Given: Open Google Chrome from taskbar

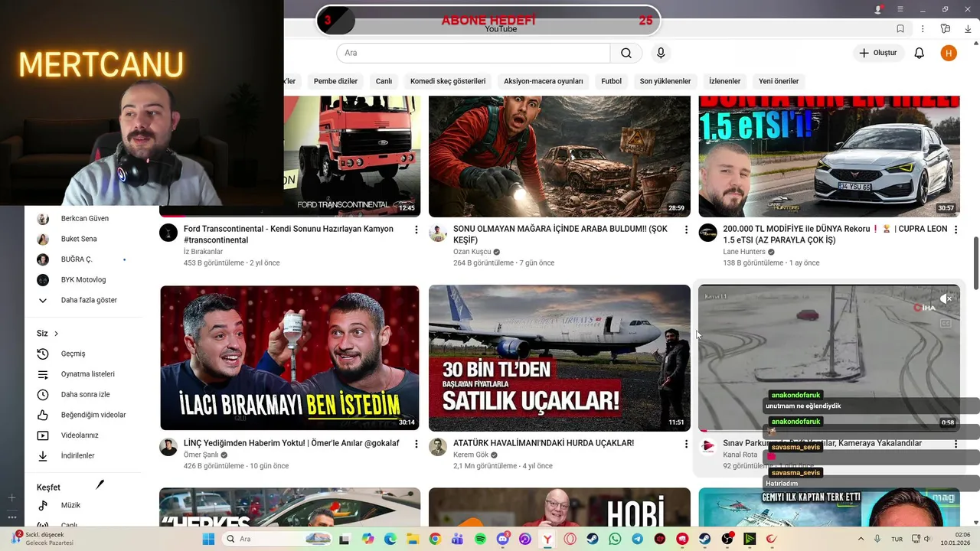Looking at the screenshot, I should [x=435, y=539].
